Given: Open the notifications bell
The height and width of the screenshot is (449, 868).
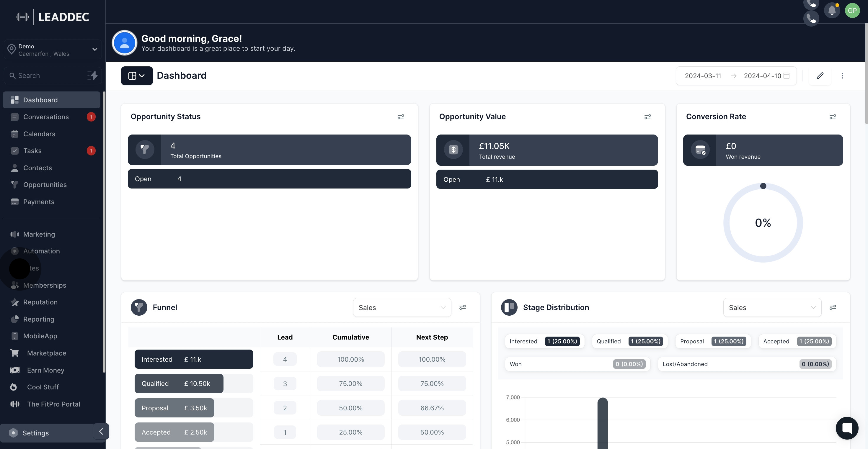Looking at the screenshot, I should (832, 10).
